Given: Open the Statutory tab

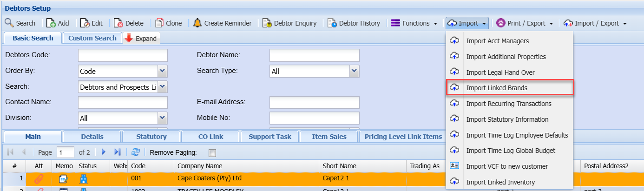Looking at the screenshot, I should pos(151,137).
